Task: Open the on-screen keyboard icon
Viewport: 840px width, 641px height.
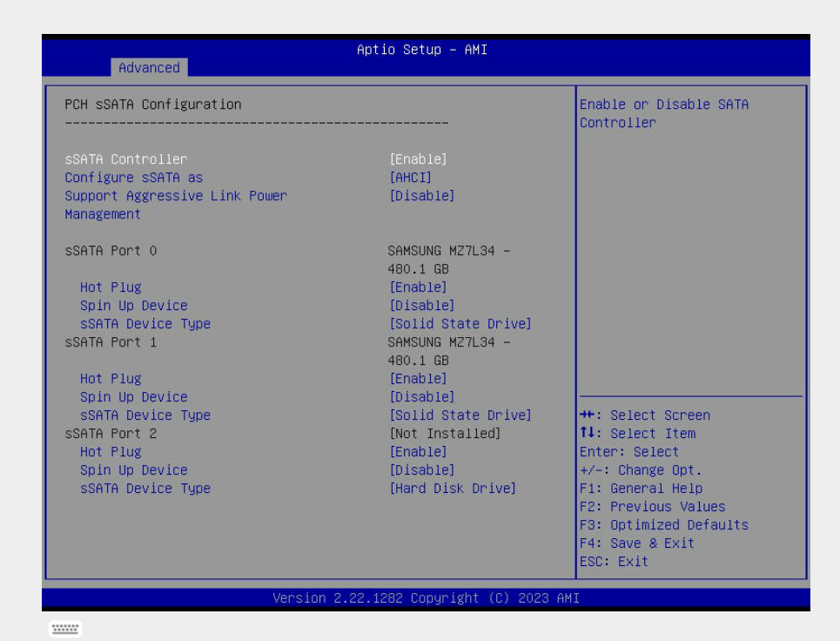Action: coord(64,629)
